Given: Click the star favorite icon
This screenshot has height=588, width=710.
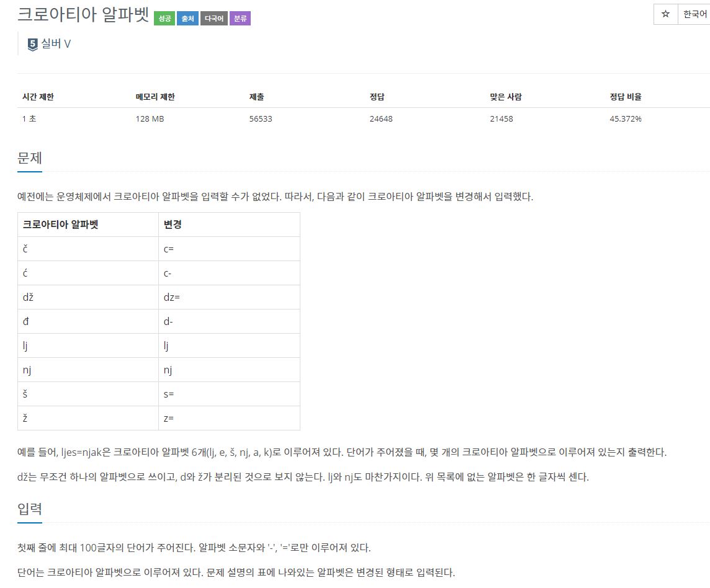Looking at the screenshot, I should (665, 14).
